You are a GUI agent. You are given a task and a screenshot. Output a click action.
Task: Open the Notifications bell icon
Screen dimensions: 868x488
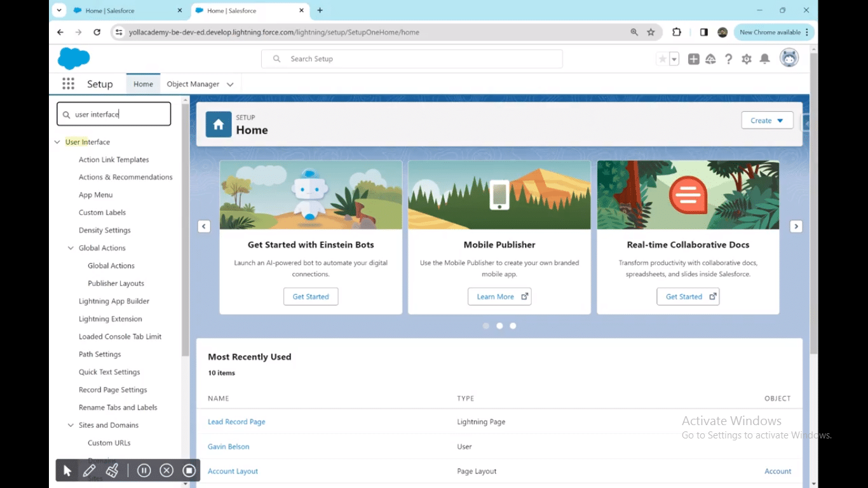pos(765,59)
